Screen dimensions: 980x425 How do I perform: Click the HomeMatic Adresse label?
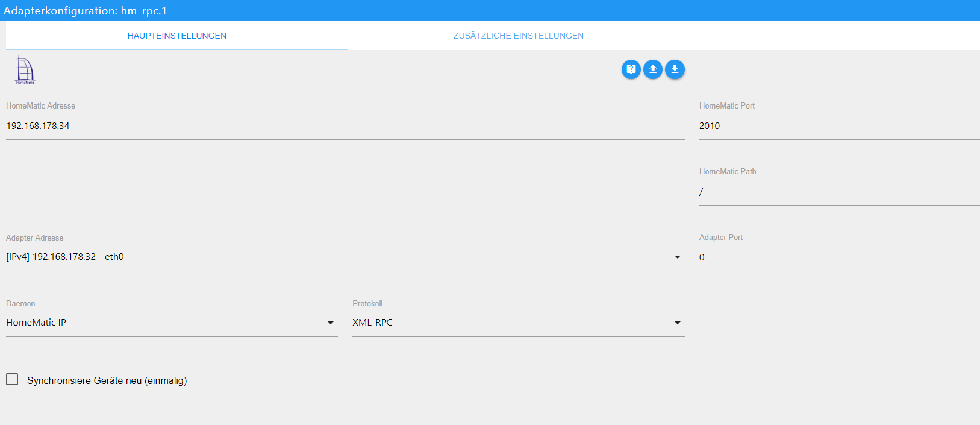[41, 105]
